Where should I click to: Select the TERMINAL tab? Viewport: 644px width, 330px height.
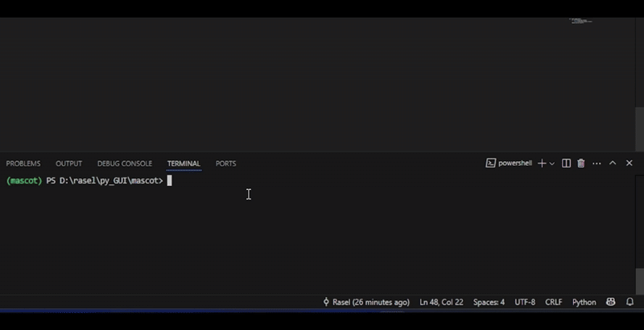184,163
